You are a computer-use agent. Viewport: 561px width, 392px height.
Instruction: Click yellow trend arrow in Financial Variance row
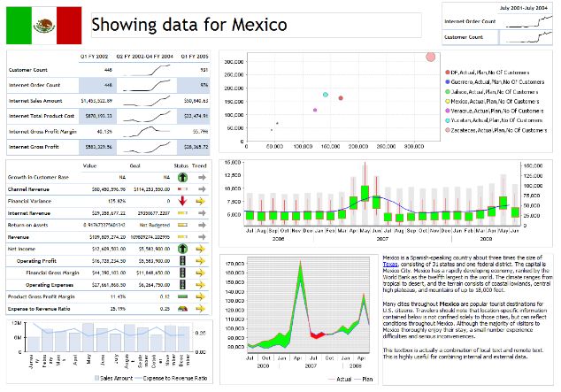200,201
